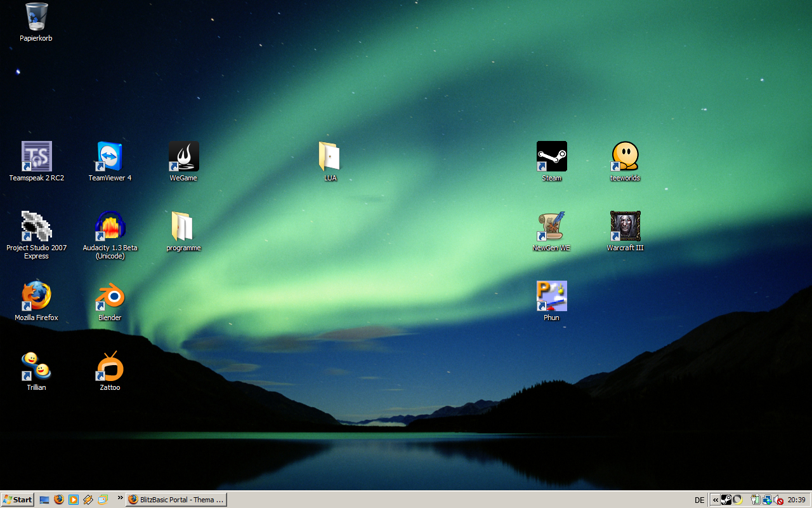Viewport: 812px width, 508px height.
Task: Select the LUA folder on desktop
Action: pos(330,157)
